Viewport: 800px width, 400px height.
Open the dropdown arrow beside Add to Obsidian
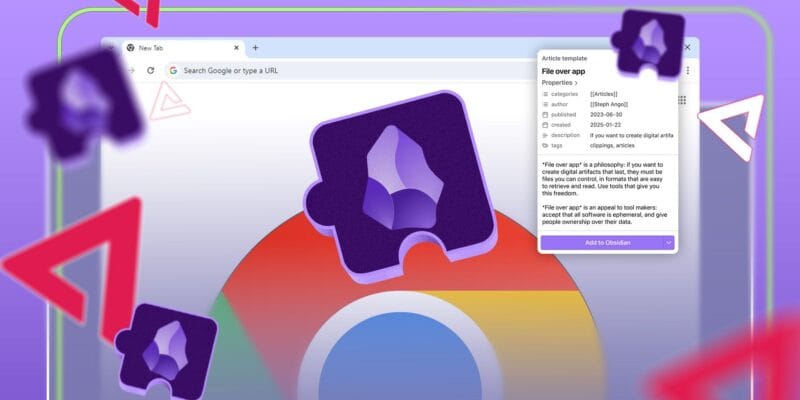click(x=669, y=243)
